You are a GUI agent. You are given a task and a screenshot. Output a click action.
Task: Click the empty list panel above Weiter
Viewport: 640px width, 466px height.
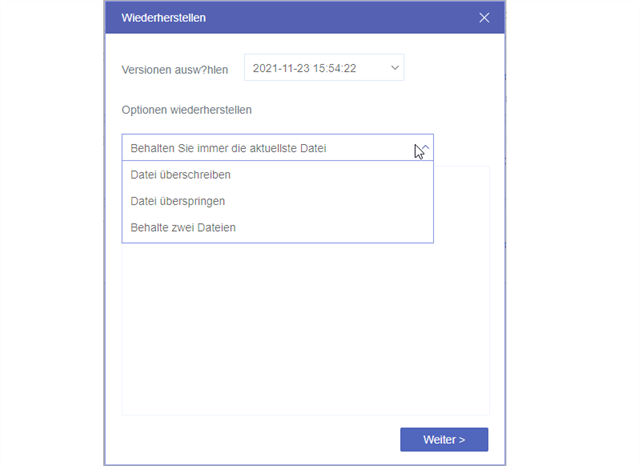[305, 330]
